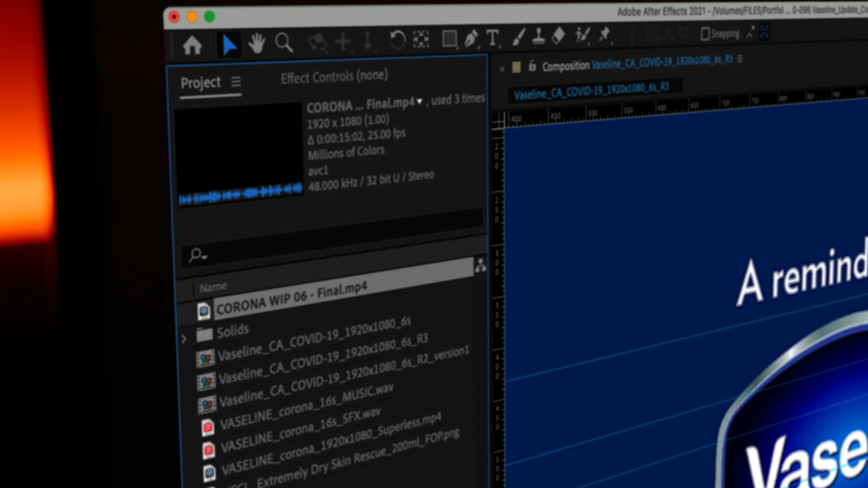Select the Rotation tool
Screen dimensions: 868x488
[x=397, y=40]
